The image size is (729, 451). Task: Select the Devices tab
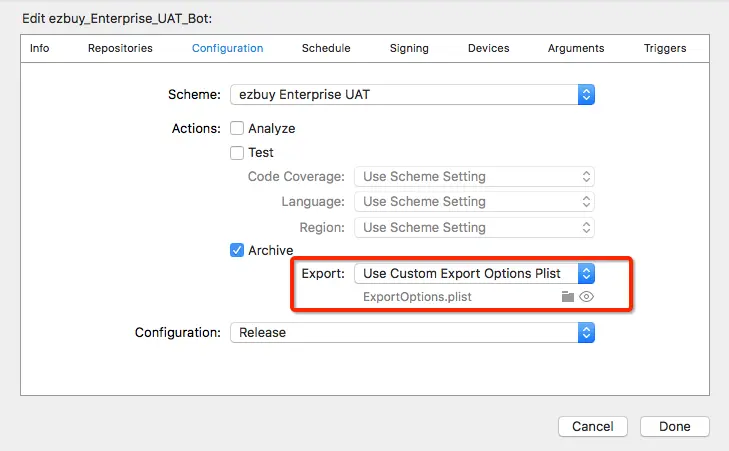click(x=488, y=48)
